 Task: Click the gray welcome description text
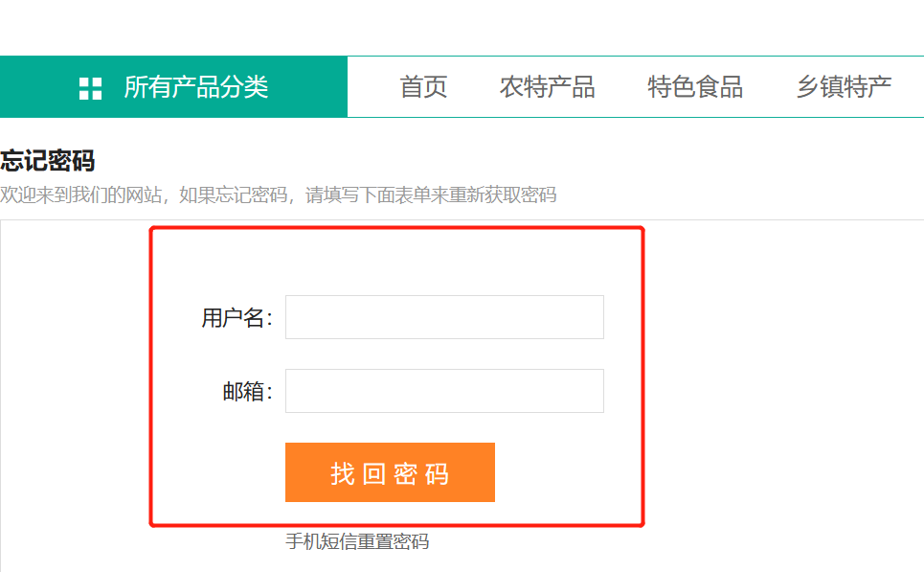[278, 194]
